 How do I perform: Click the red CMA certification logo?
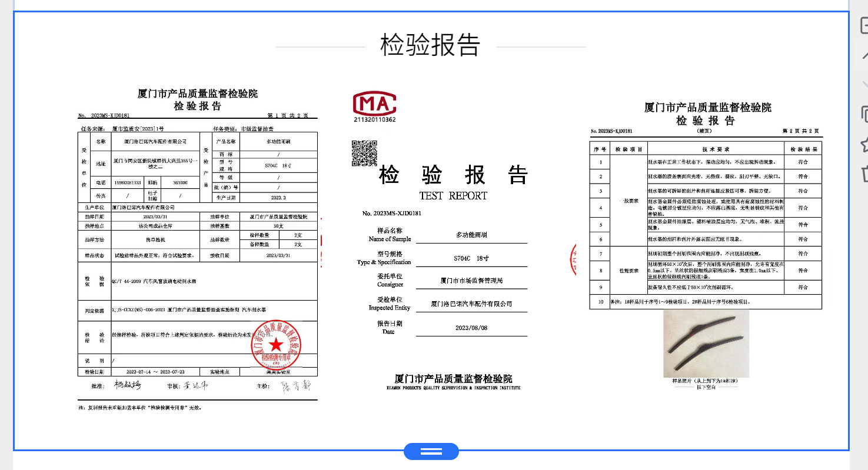[374, 104]
